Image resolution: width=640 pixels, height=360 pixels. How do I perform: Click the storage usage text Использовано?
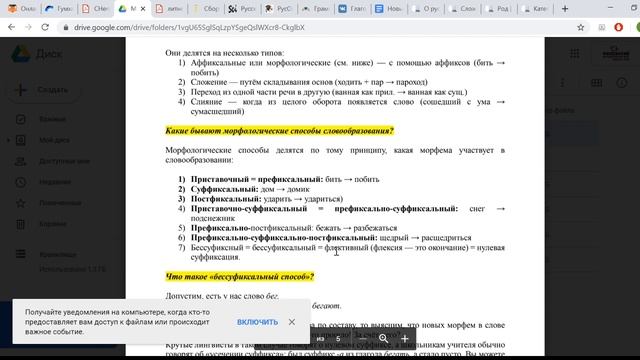click(73, 269)
